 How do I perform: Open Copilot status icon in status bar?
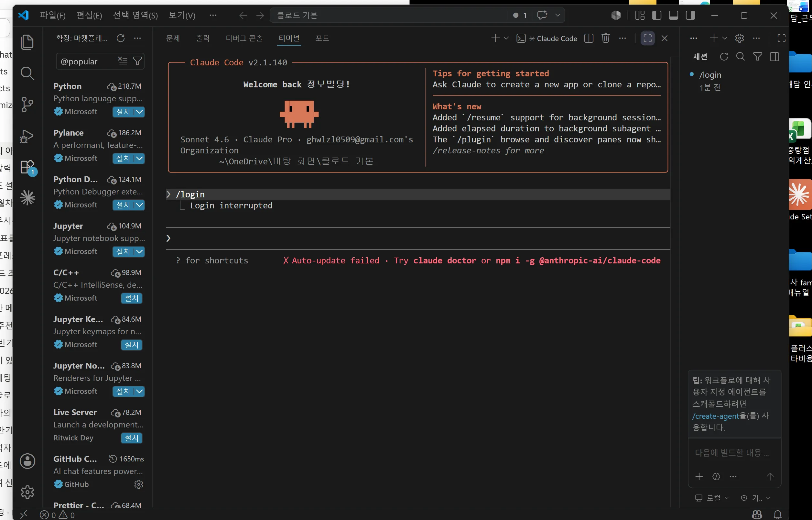[x=757, y=514]
